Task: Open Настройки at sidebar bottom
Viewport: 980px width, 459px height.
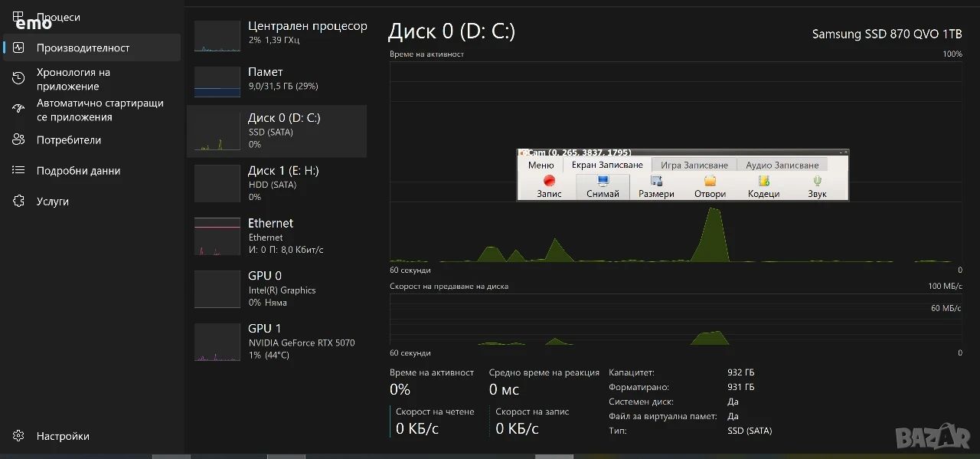Action: 92,436
